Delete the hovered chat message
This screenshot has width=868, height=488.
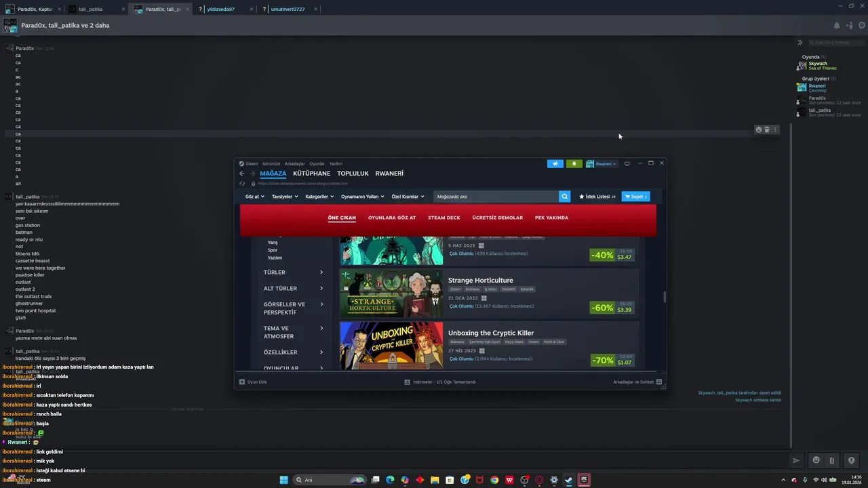coord(767,129)
